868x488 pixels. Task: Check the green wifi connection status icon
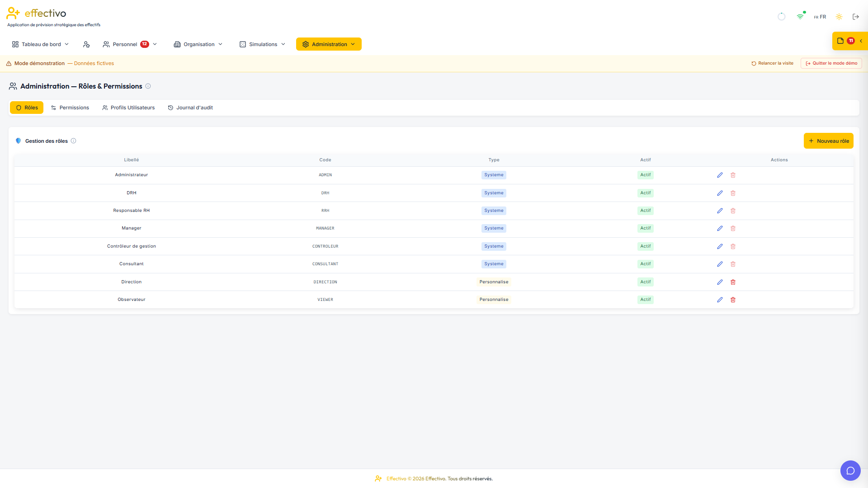[801, 16]
